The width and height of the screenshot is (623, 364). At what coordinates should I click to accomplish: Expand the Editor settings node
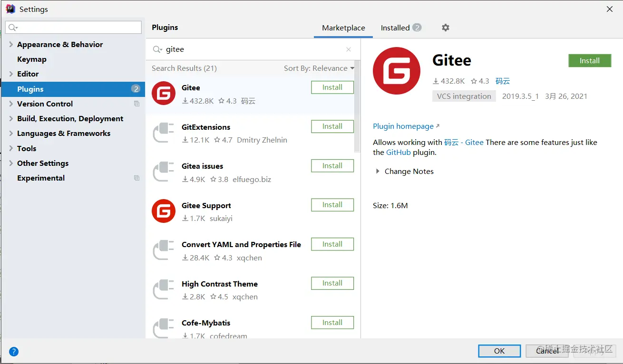[x=11, y=74]
